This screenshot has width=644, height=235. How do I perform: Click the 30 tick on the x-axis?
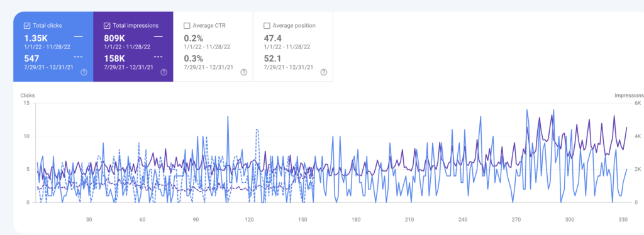(x=89, y=220)
